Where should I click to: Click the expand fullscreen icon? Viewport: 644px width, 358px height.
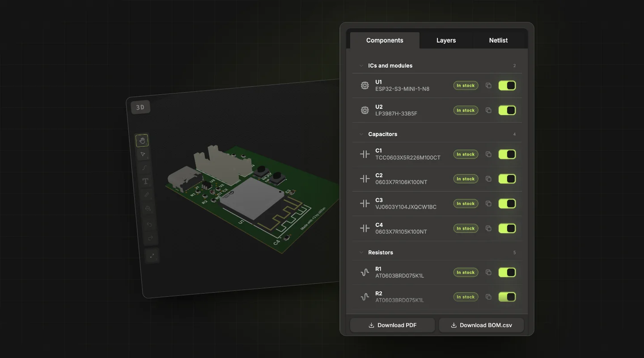click(x=152, y=256)
